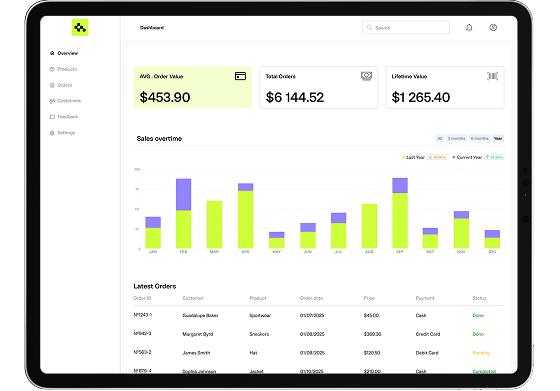Click the purple segment of the FEB bar
The image size is (560, 391).
click(x=184, y=194)
